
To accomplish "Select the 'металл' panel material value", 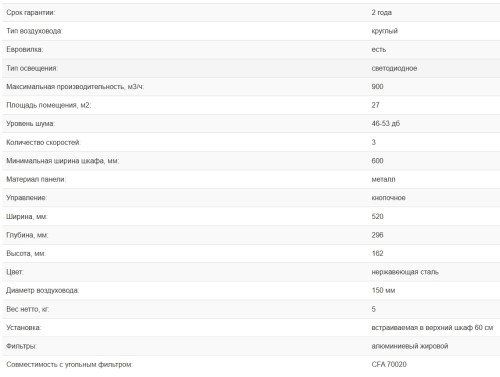I will (x=383, y=179).
